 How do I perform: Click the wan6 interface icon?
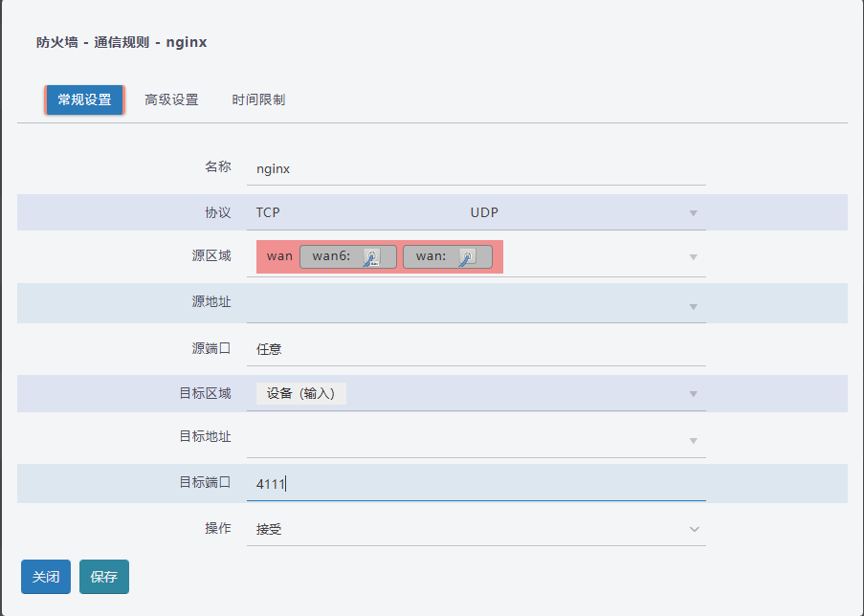tap(371, 257)
